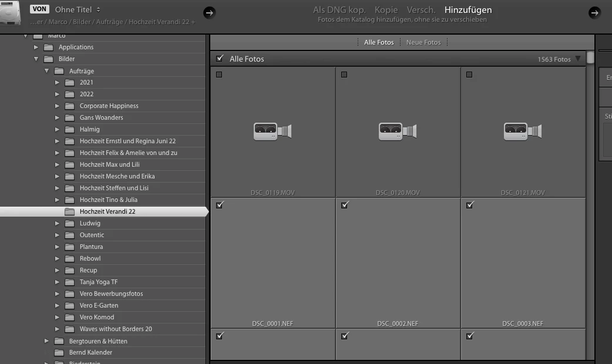This screenshot has height=364, width=612.
Task: Click the DSC_0002.NEF thumbnail cell
Action: [x=398, y=263]
